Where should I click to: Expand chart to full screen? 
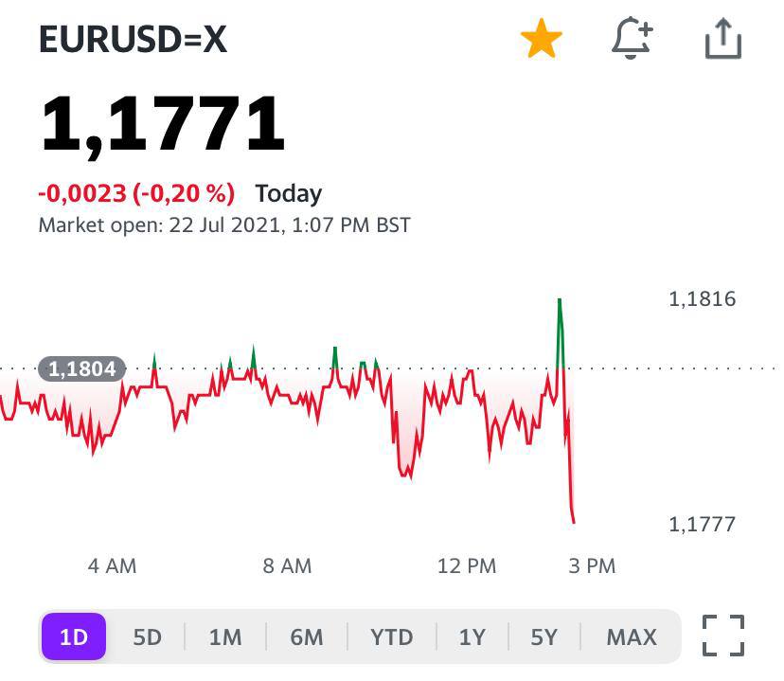click(723, 636)
